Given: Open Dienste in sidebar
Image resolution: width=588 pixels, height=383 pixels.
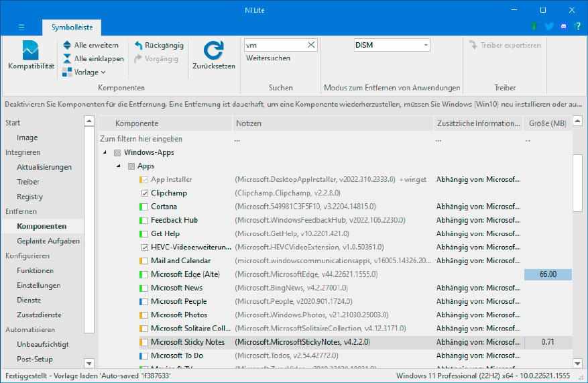Looking at the screenshot, I should click(x=29, y=300).
